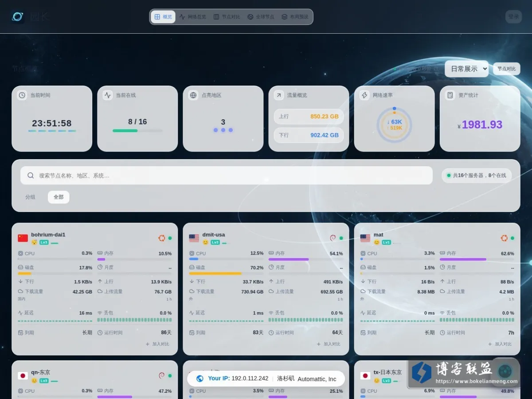Click the planet logo icon in the header
532x399 pixels.
pos(18,17)
